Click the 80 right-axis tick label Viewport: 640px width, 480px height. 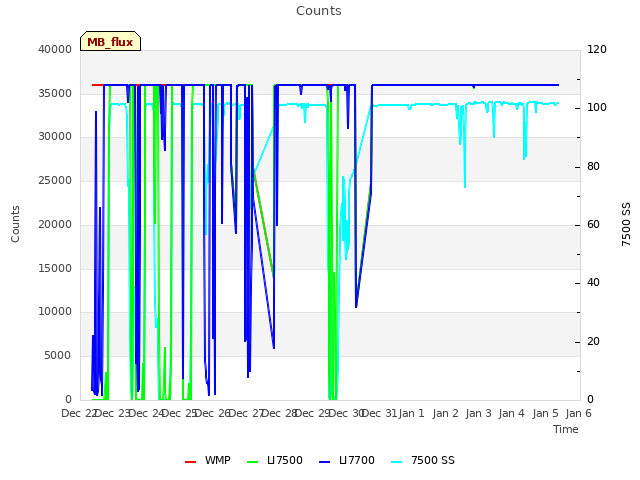click(x=593, y=167)
